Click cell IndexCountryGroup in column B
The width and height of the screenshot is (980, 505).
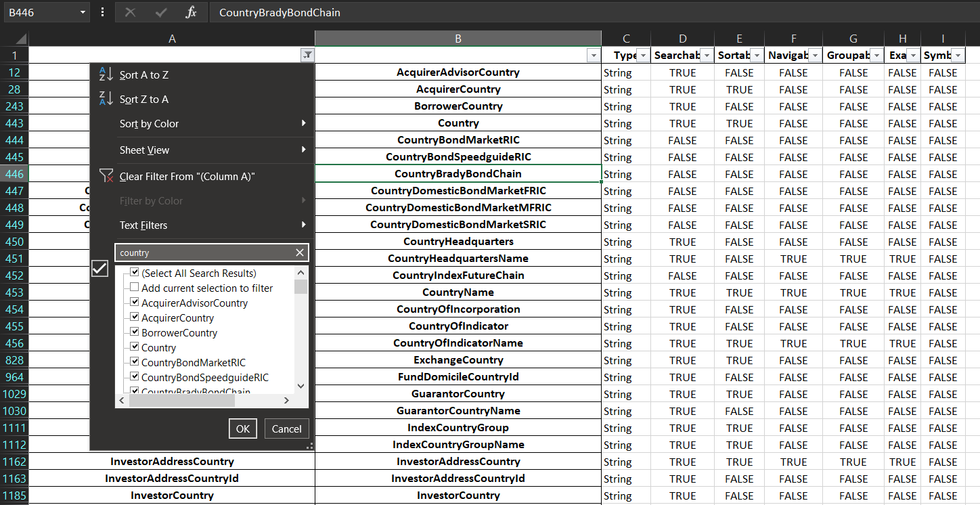458,428
